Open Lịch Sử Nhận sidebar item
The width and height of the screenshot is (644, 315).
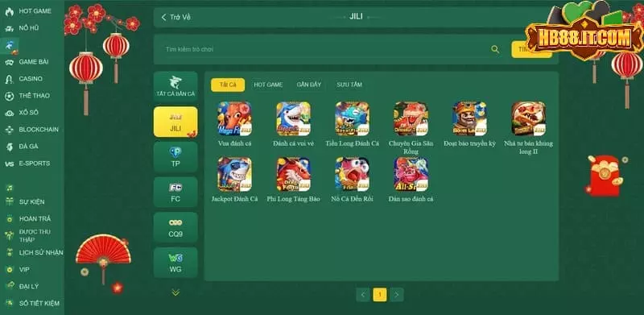point(34,252)
